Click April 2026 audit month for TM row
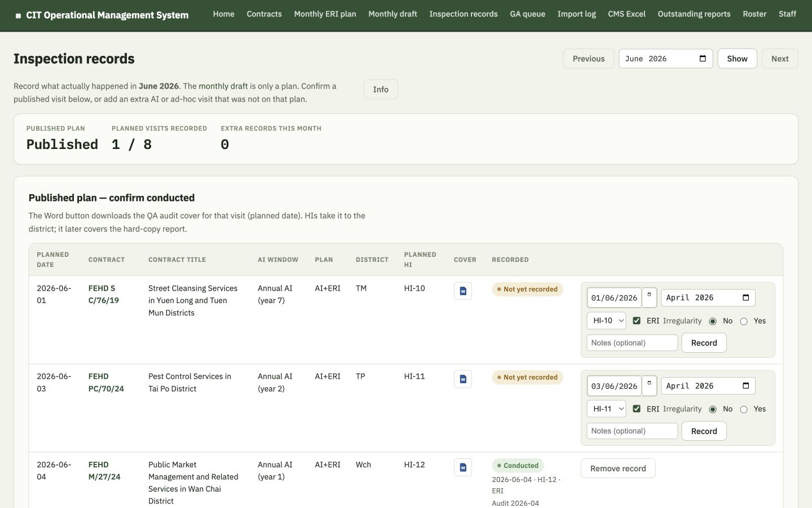The width and height of the screenshot is (812, 508). point(708,297)
